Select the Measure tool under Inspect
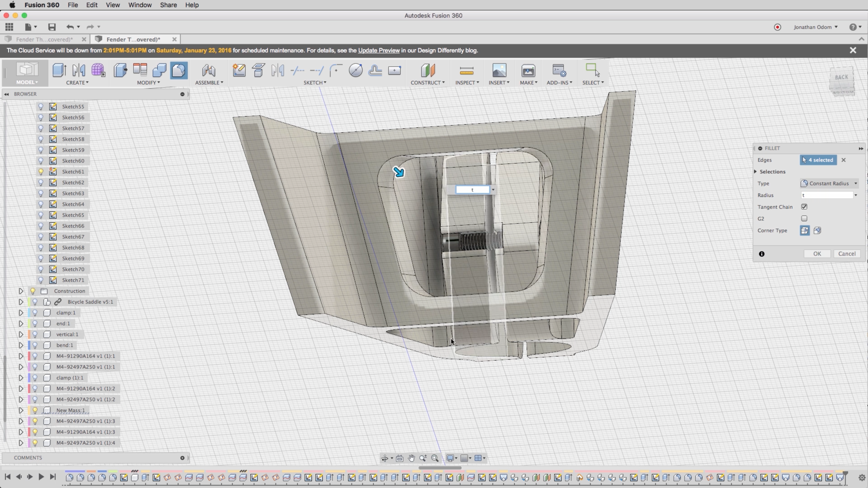This screenshot has height=488, width=868. coord(467,70)
